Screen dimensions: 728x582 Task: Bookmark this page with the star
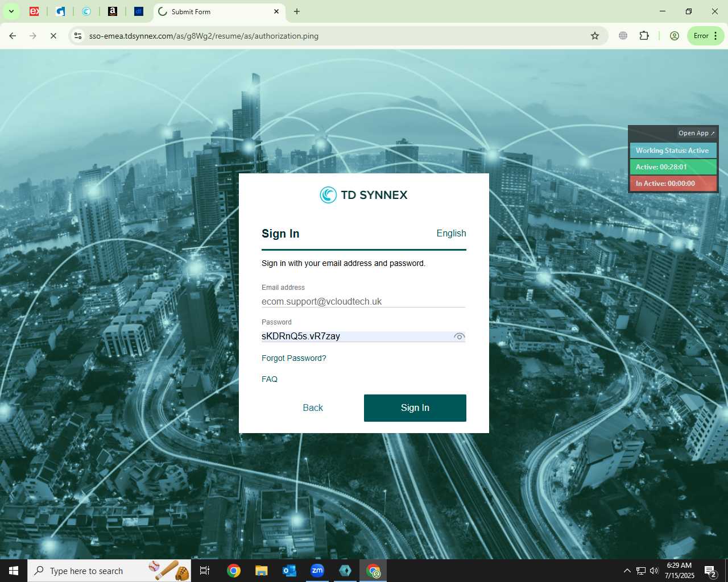pyautogui.click(x=595, y=36)
